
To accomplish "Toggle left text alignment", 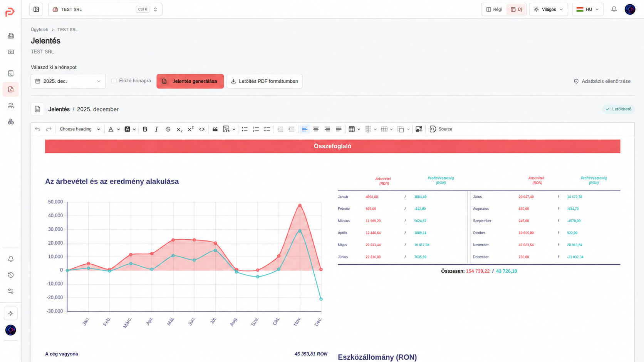I will coord(305,129).
